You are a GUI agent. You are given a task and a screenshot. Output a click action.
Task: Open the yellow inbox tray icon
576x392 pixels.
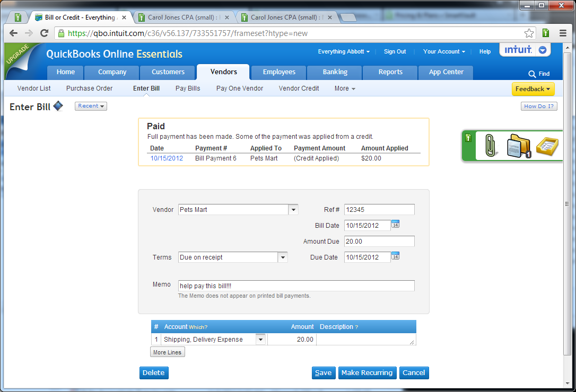tap(547, 146)
